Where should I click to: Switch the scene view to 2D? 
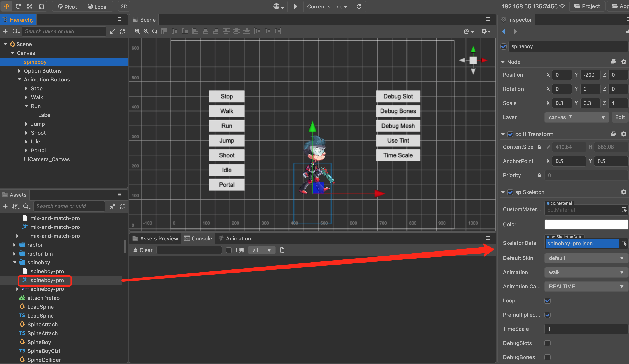124,6
